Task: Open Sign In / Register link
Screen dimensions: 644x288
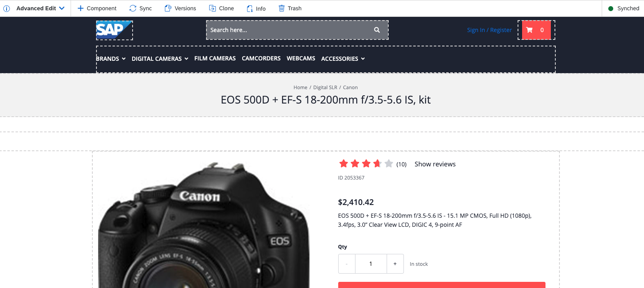Action: point(489,30)
